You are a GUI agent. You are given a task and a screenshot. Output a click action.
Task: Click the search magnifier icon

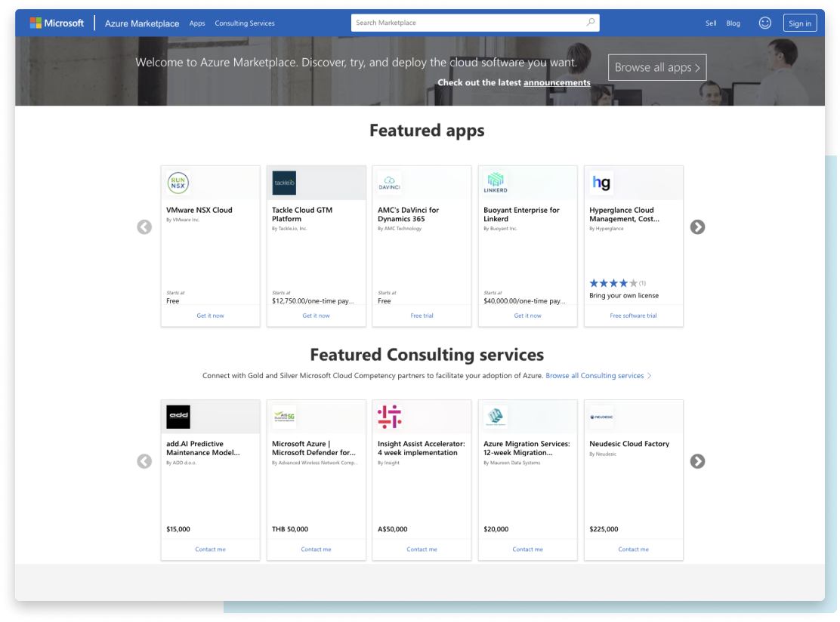(x=590, y=23)
